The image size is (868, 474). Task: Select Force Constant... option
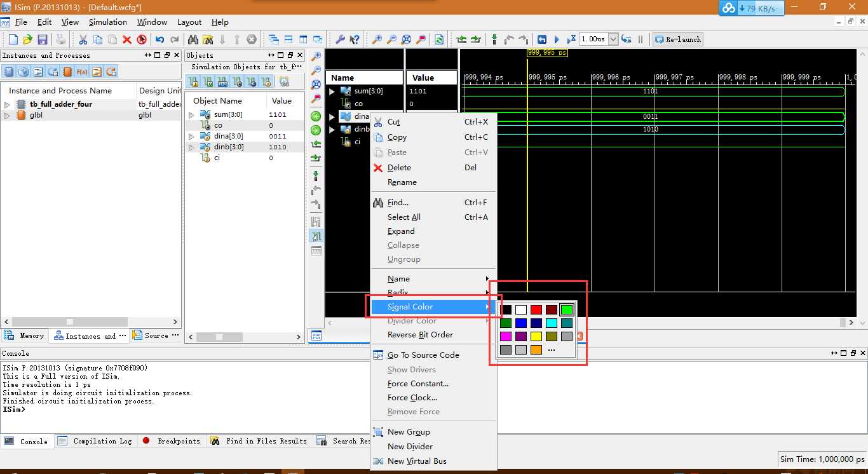coord(433,384)
